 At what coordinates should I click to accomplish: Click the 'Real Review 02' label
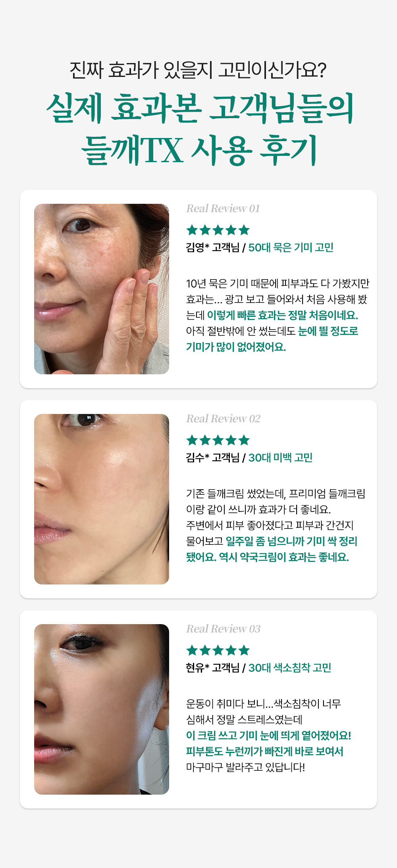click(223, 419)
